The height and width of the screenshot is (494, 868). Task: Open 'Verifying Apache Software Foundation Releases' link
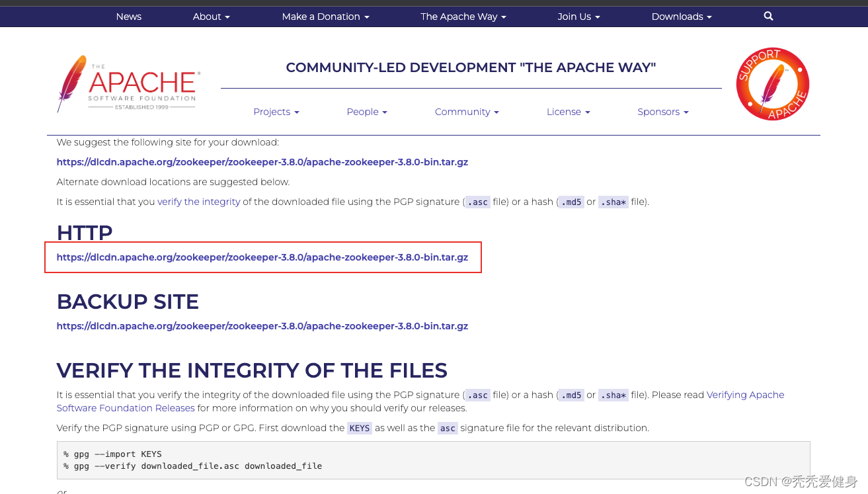click(x=420, y=401)
